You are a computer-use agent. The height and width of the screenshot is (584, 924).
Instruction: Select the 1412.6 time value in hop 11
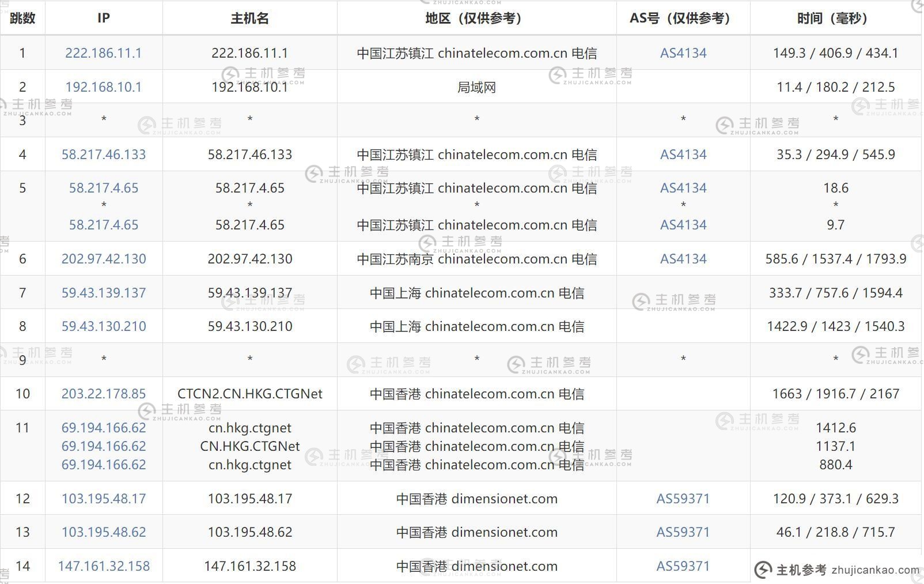(836, 428)
